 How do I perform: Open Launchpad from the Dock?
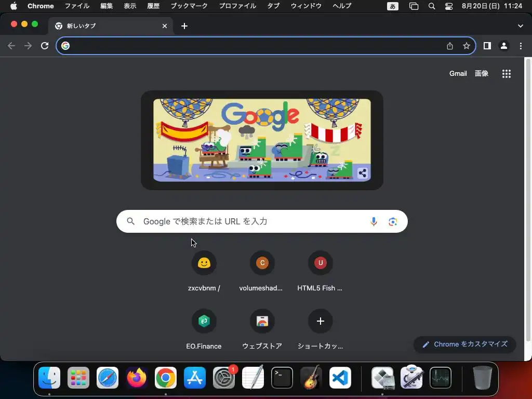click(78, 377)
